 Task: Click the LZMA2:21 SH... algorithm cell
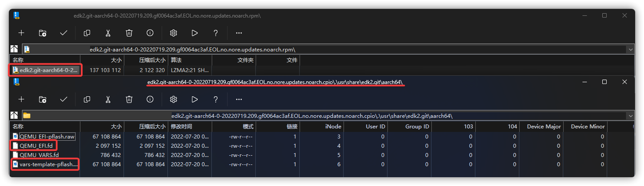click(x=190, y=70)
